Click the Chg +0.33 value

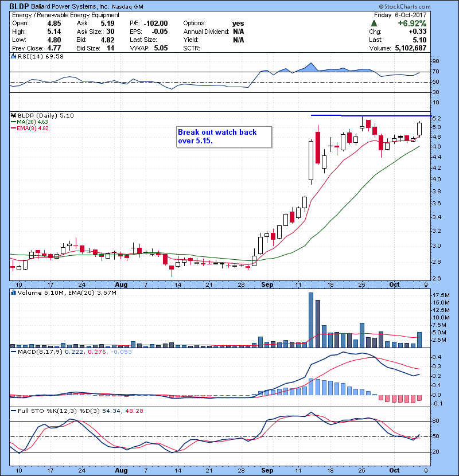pyautogui.click(x=417, y=32)
